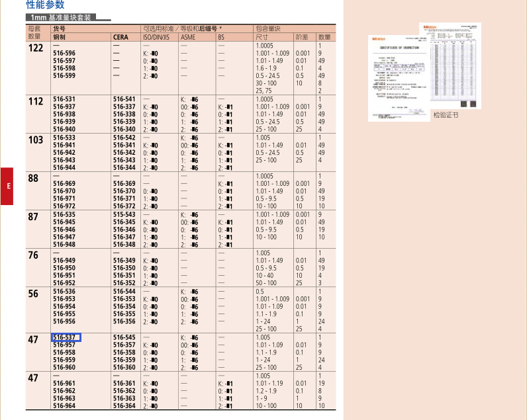Select part number 516-937
527x420 pixels.
[64, 106]
